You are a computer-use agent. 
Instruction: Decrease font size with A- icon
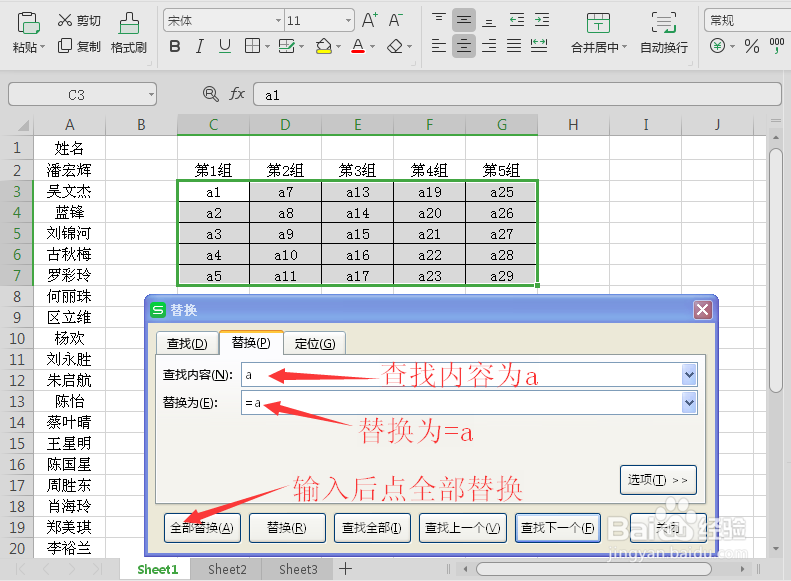[396, 20]
